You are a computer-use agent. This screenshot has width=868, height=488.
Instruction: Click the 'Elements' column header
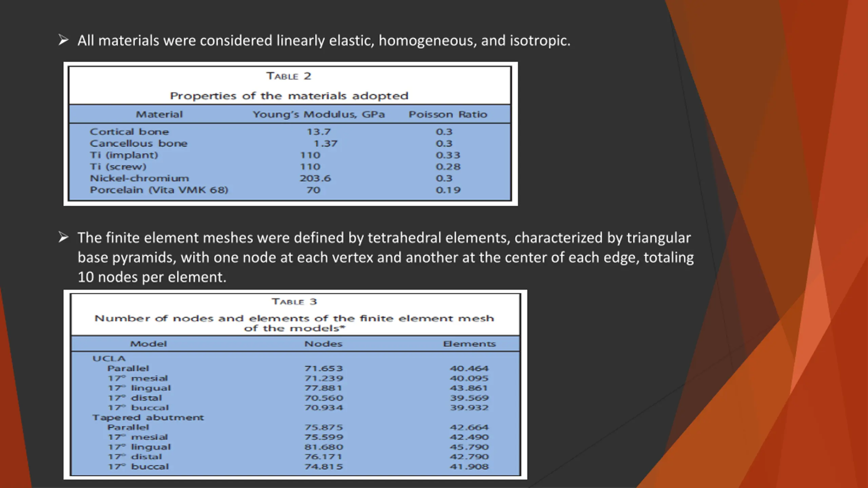tap(469, 344)
